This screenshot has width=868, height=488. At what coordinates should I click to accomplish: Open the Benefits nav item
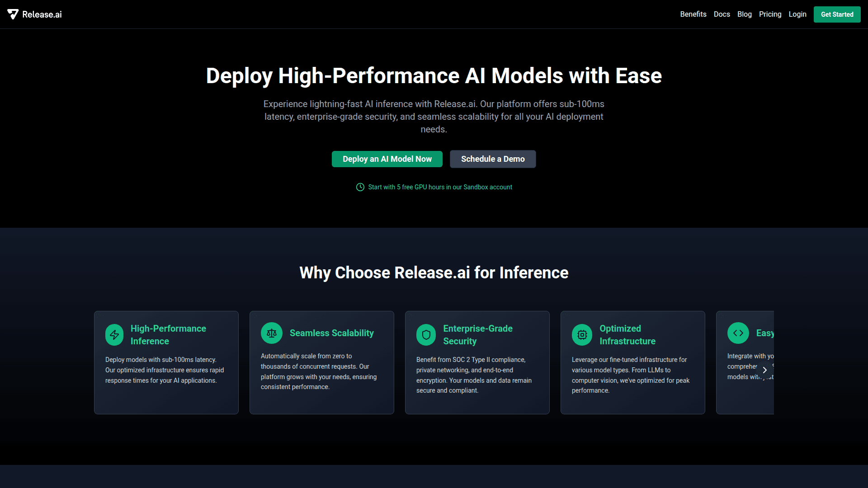click(x=693, y=14)
